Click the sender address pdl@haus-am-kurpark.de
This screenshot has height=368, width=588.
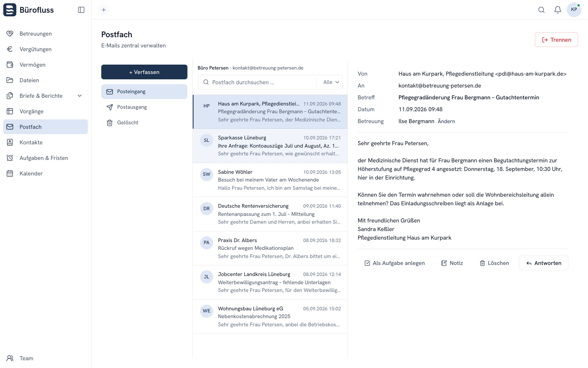coord(531,74)
